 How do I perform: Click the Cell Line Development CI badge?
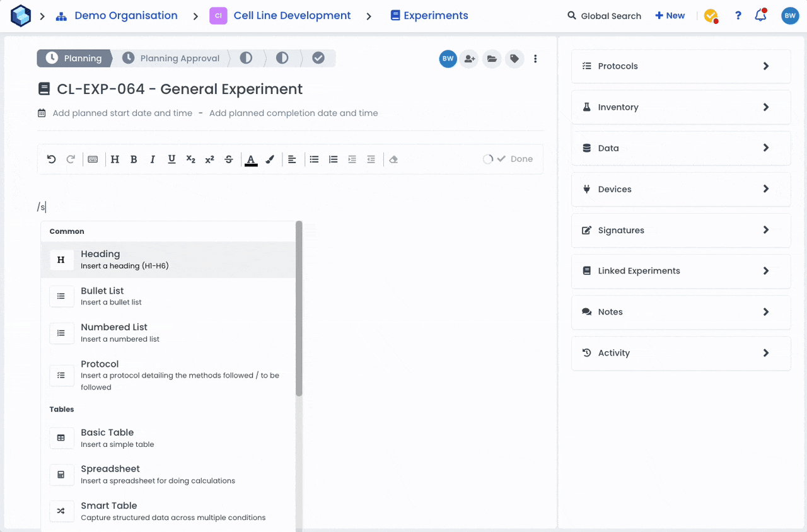coord(218,16)
